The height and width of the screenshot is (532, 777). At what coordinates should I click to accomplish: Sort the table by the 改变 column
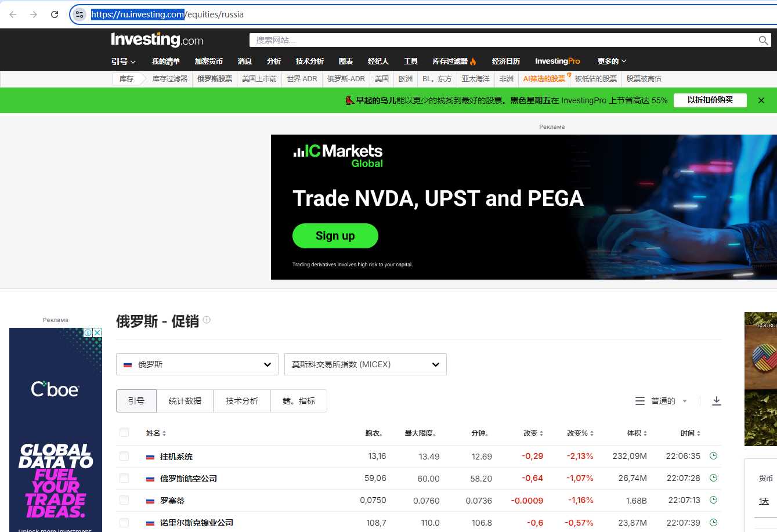(x=533, y=433)
